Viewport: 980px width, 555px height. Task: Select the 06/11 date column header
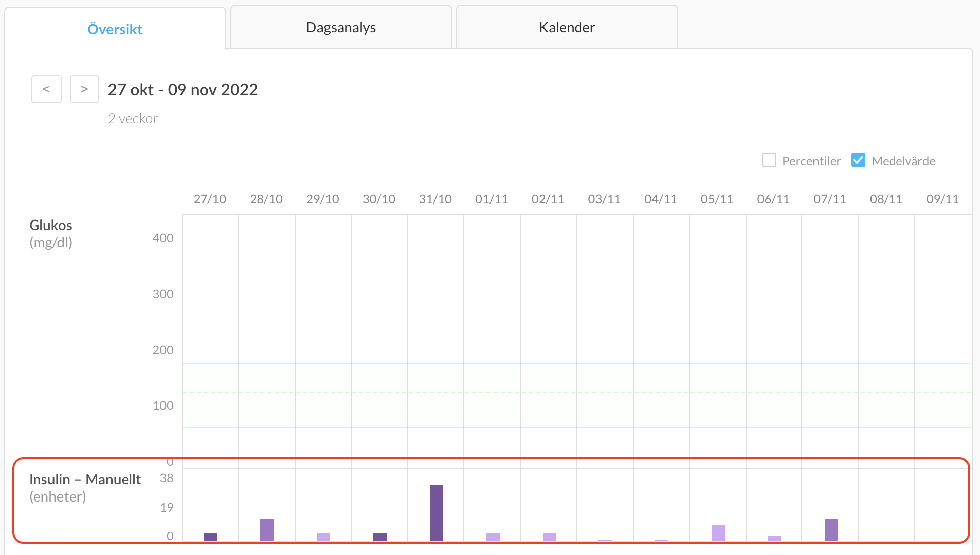point(774,199)
